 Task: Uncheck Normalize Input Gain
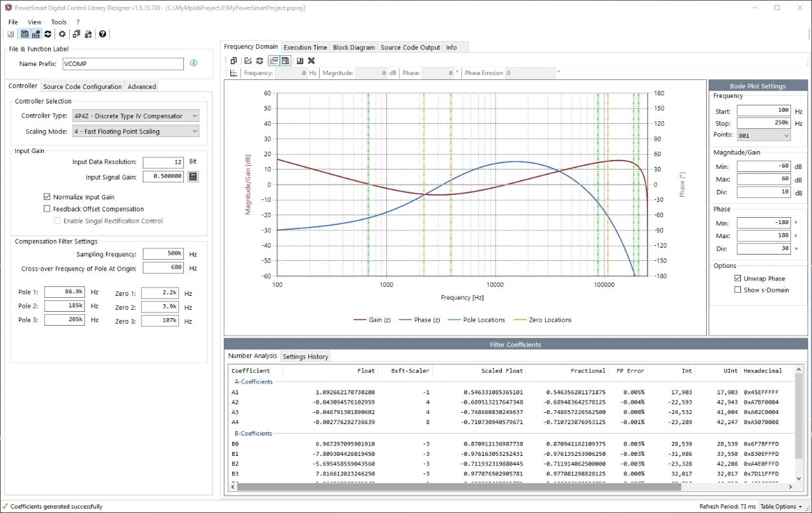point(47,197)
